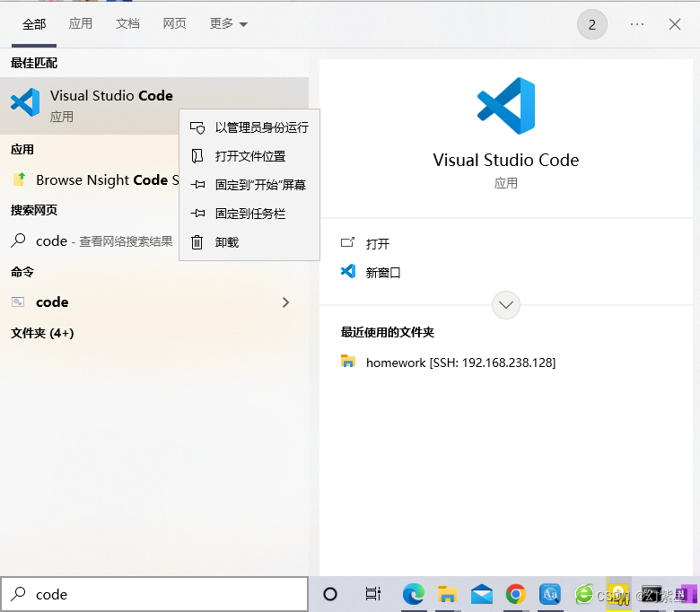
Task: Open Cortana circle on the taskbar
Action: [330, 594]
